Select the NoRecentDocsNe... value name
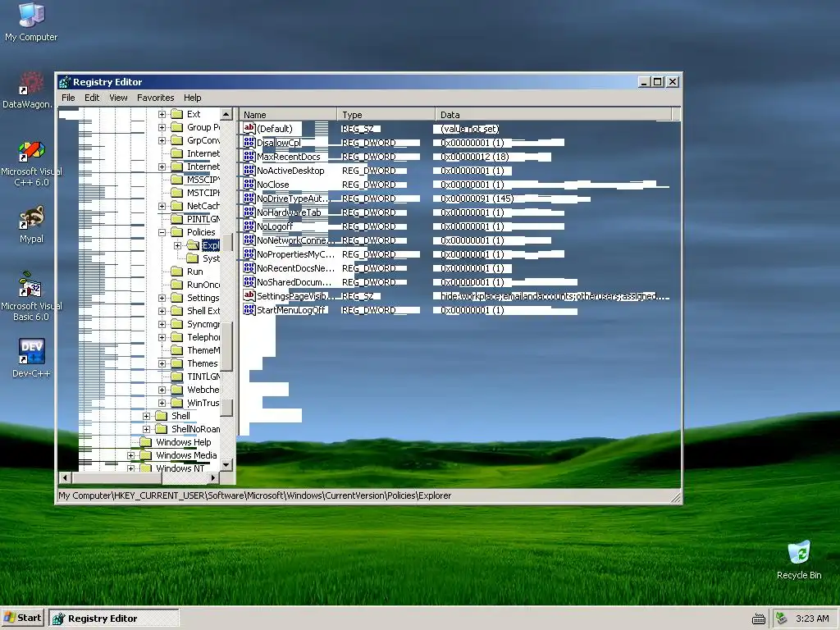This screenshot has width=840, height=630. (x=295, y=268)
